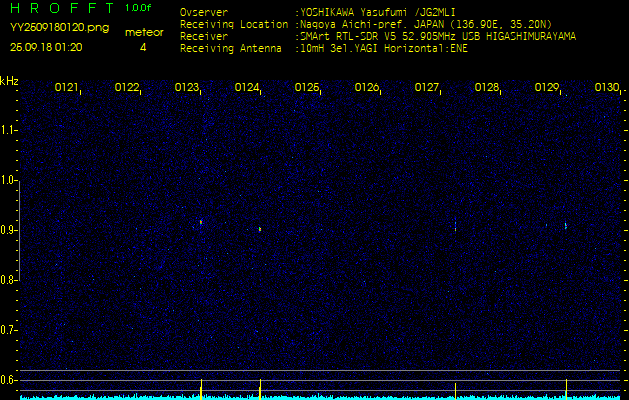Click the 0127 time label

(x=427, y=87)
